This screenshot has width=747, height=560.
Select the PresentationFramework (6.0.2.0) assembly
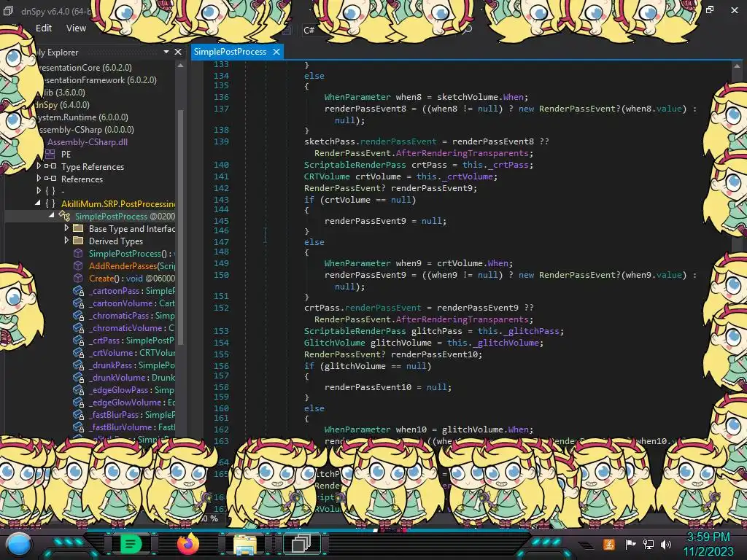pos(98,80)
